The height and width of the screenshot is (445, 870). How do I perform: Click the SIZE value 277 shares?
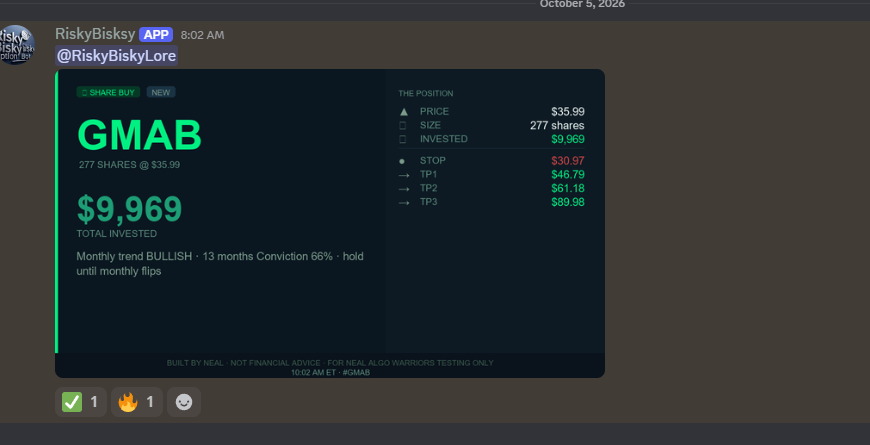pos(557,125)
